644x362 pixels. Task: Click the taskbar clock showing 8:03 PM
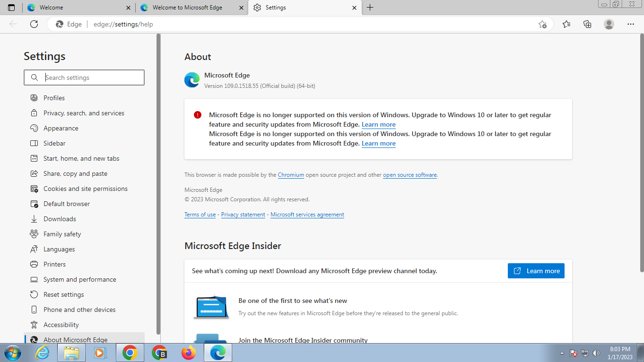[x=621, y=353]
